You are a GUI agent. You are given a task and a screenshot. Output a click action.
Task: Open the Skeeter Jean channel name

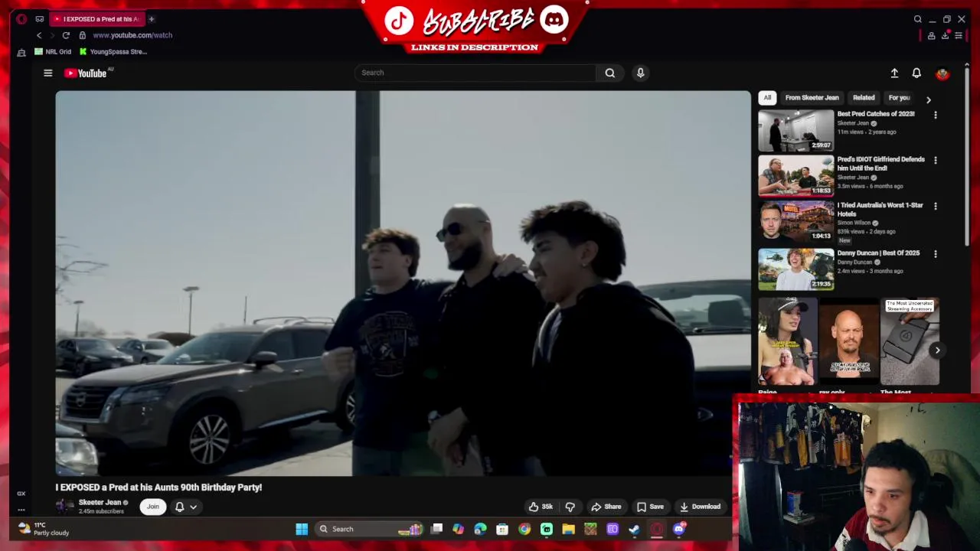click(100, 503)
